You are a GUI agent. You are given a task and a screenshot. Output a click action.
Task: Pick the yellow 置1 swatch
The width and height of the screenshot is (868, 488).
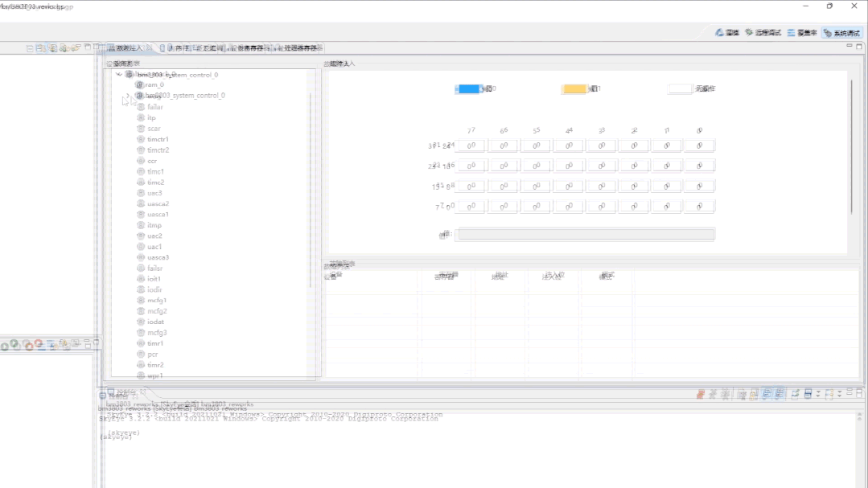pos(574,88)
